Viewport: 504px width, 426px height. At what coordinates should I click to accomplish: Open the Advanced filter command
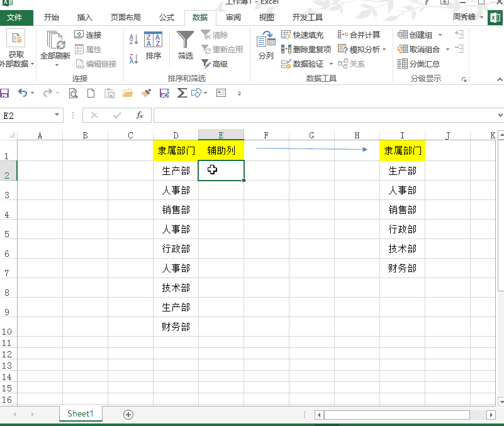[x=215, y=64]
